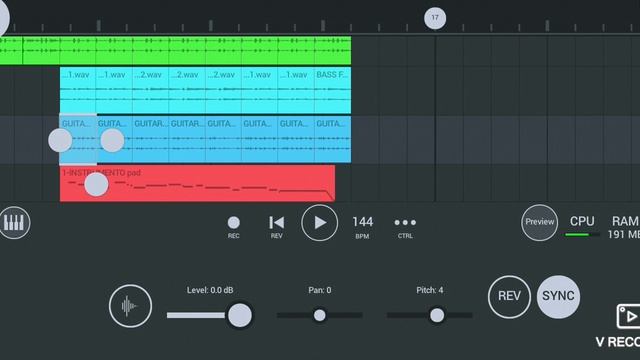Select the BASS F... clip

(x=333, y=90)
